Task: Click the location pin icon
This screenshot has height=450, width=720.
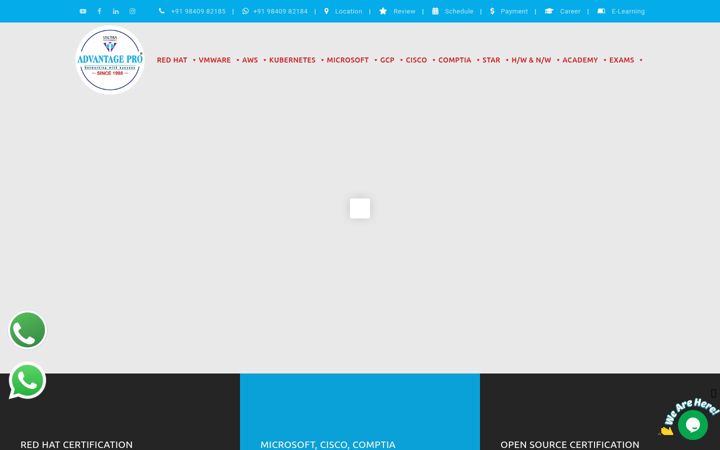Action: tap(326, 11)
